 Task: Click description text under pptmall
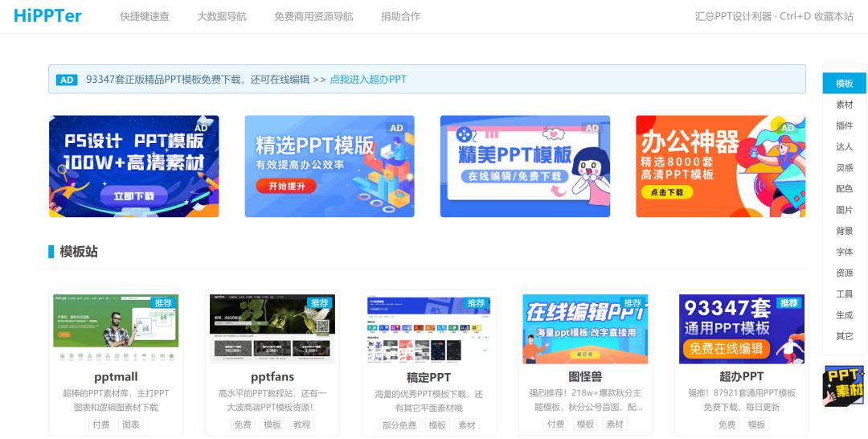point(116,400)
